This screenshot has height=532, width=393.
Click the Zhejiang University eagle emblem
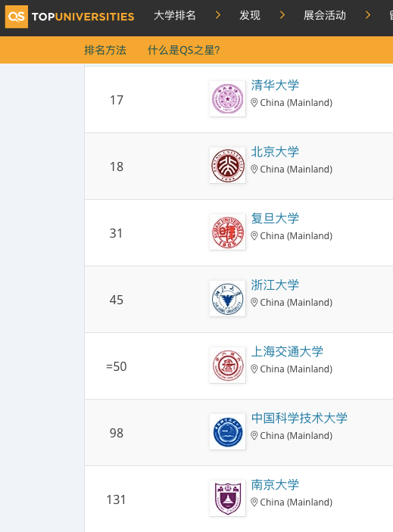click(227, 299)
